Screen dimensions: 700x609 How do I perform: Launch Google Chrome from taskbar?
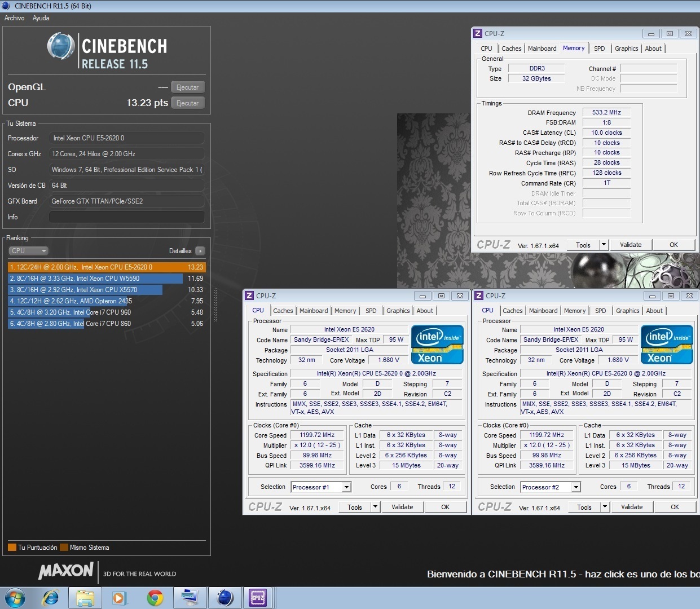155,598
